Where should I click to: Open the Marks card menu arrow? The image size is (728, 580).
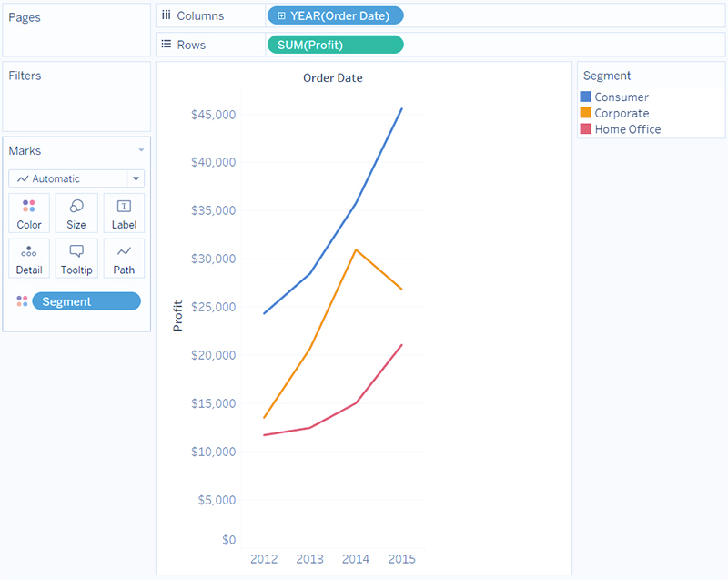[x=141, y=150]
